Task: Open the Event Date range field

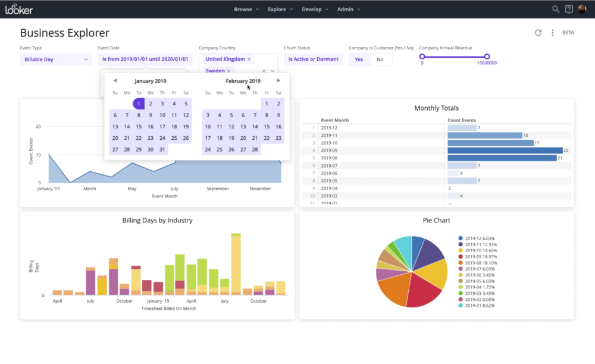Action: (145, 59)
